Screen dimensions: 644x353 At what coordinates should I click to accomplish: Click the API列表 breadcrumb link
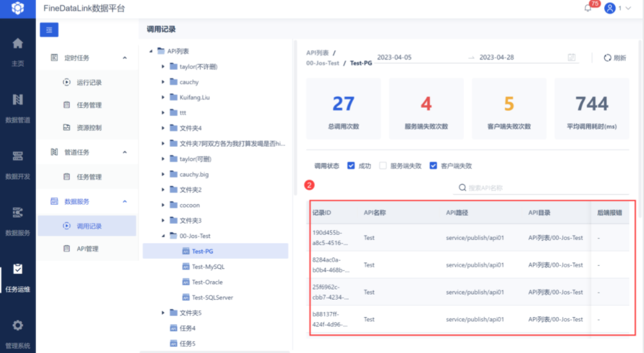[318, 53]
